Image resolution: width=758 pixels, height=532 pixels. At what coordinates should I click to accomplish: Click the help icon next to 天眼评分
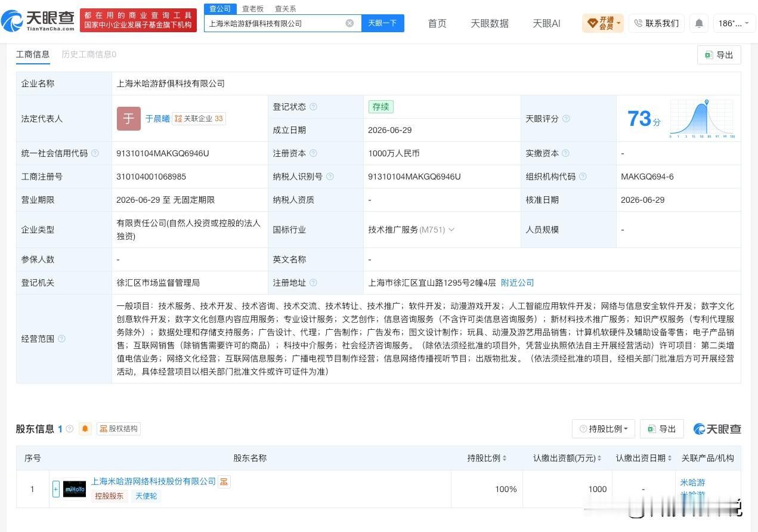click(x=566, y=119)
